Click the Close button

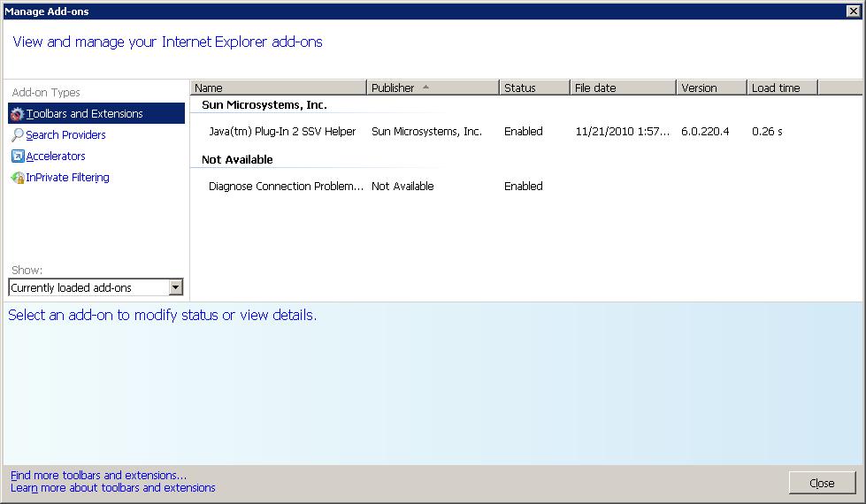(x=822, y=483)
